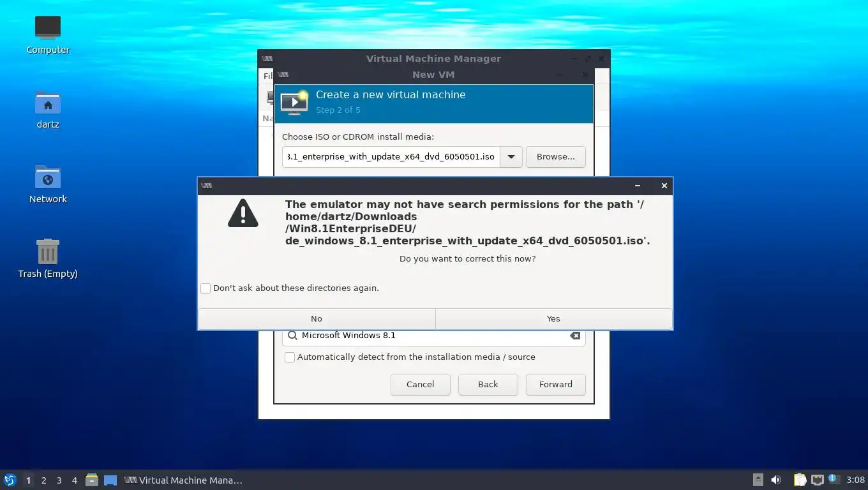868x490 pixels.
Task: Minimize the permissions warning dialog
Action: pyautogui.click(x=637, y=186)
